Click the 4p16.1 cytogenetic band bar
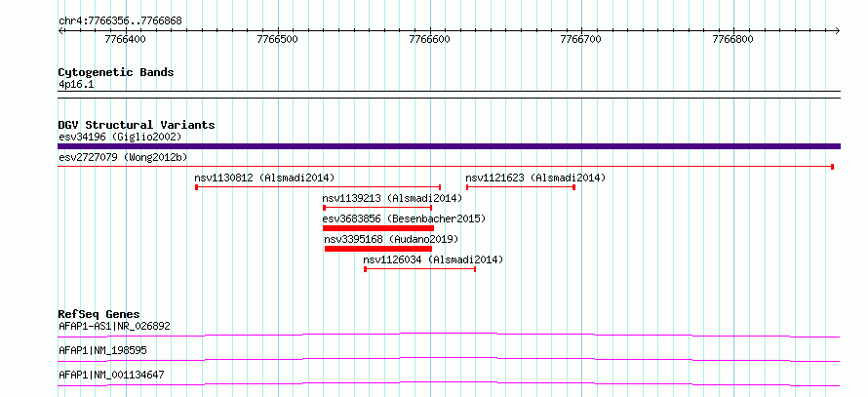The image size is (868, 397). pyautogui.click(x=449, y=95)
